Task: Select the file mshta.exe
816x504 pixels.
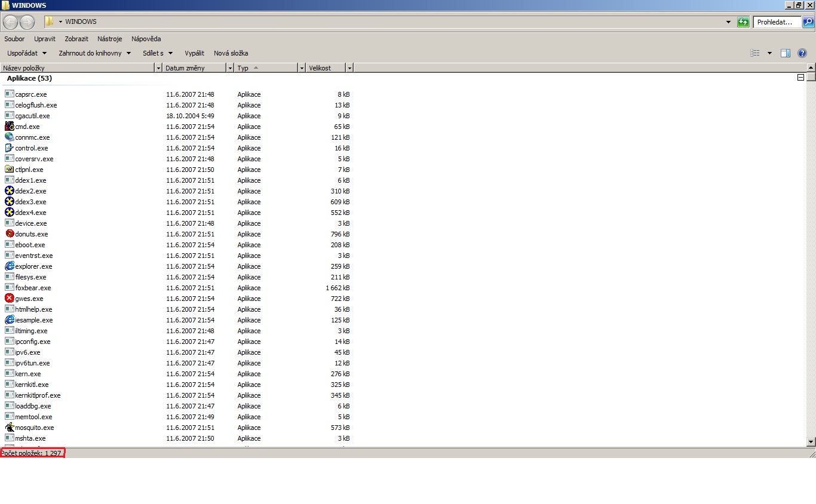Action: tap(30, 438)
